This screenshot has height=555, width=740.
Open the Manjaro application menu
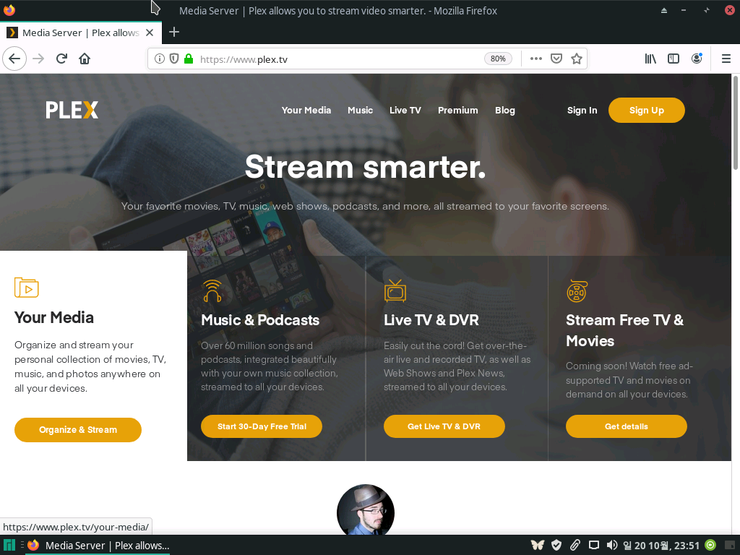click(x=9, y=546)
